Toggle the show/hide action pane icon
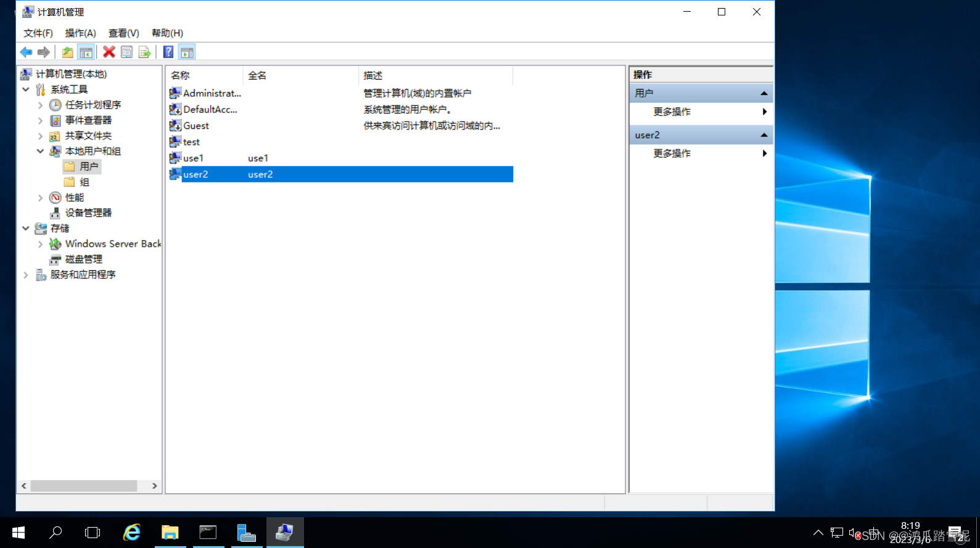980x548 pixels. 187,52
